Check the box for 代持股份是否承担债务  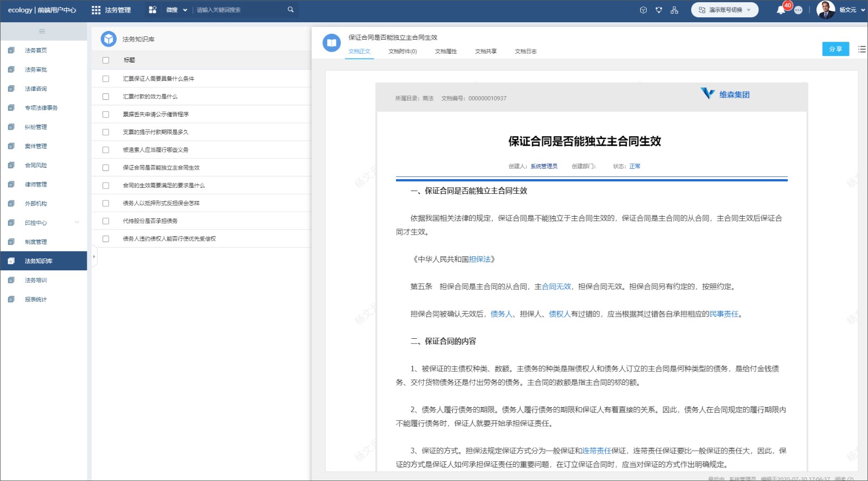(x=106, y=221)
